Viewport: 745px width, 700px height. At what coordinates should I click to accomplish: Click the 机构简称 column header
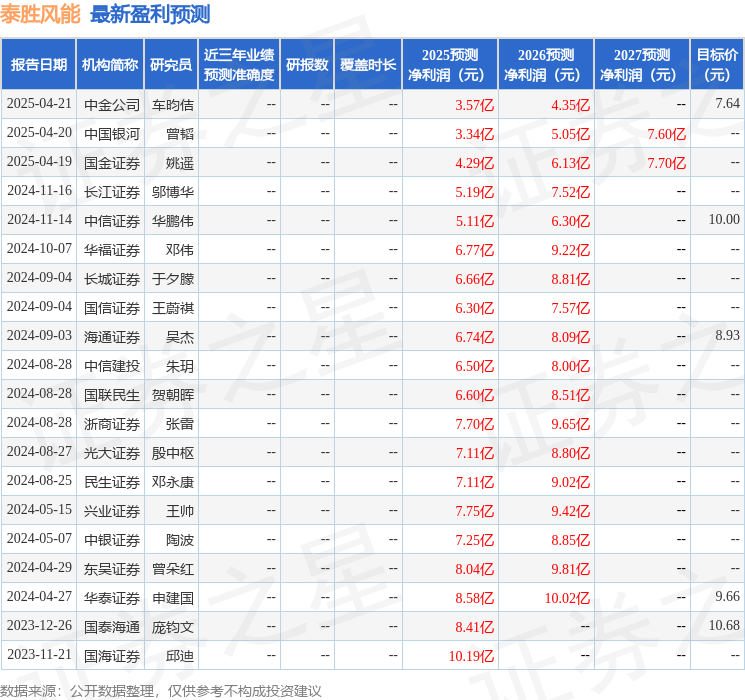[110, 65]
